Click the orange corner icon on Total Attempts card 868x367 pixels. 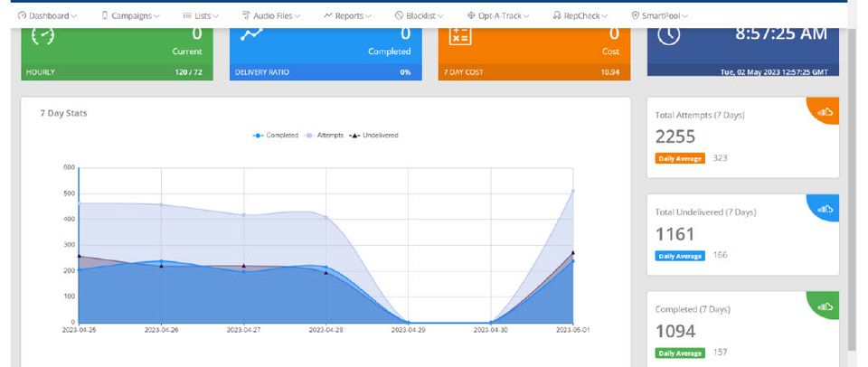click(824, 111)
